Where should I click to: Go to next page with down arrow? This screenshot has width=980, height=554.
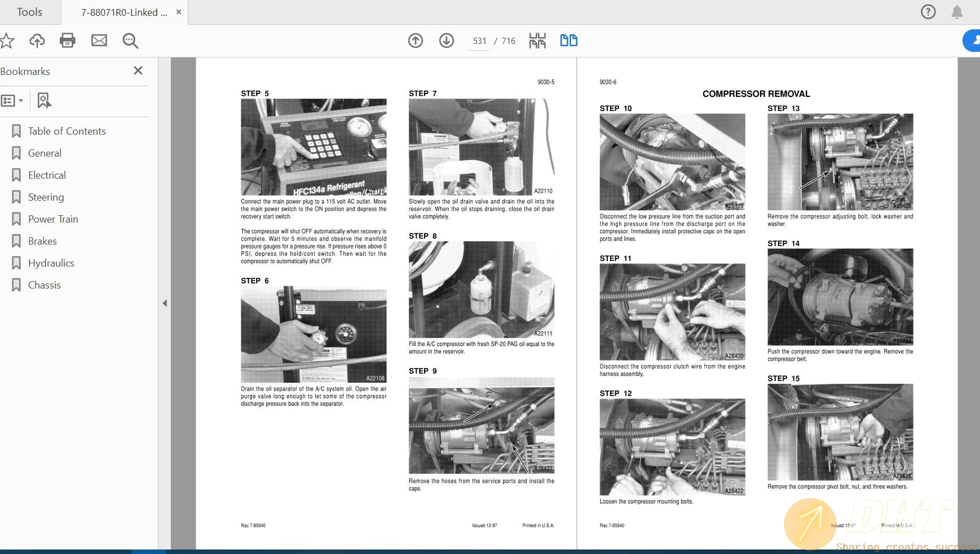point(447,41)
